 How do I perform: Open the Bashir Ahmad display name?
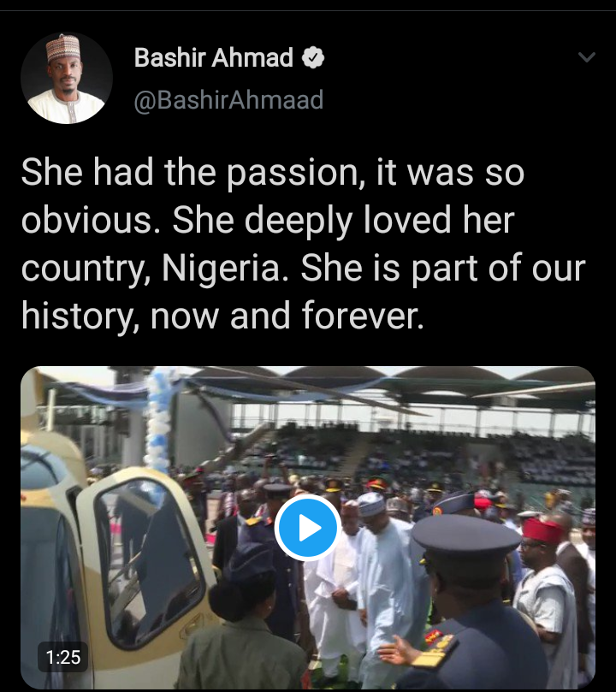(x=214, y=58)
